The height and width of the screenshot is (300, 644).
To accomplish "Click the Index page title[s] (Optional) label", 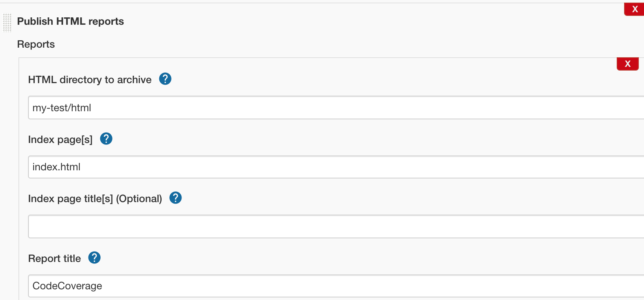I will click(95, 199).
